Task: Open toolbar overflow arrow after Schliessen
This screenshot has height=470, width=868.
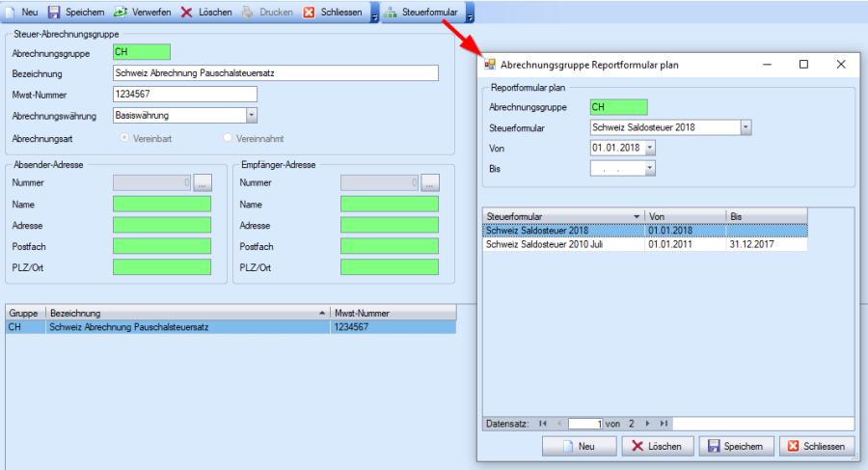Action: (375, 13)
